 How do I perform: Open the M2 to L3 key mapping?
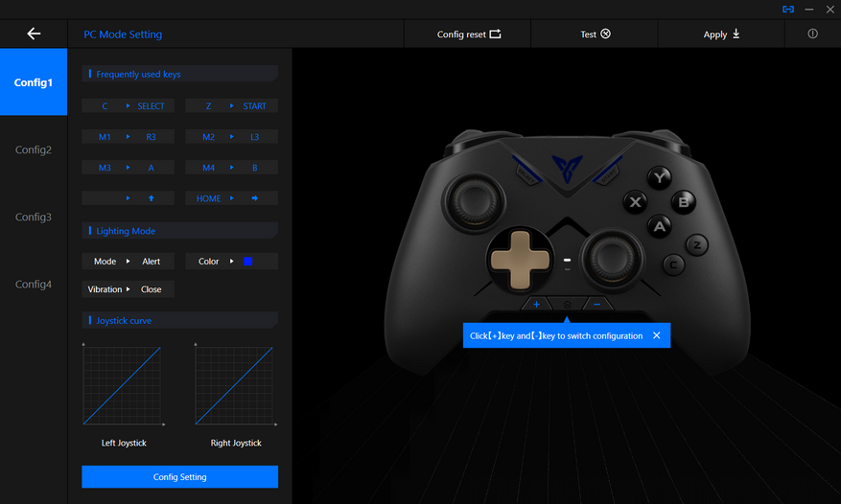point(232,137)
